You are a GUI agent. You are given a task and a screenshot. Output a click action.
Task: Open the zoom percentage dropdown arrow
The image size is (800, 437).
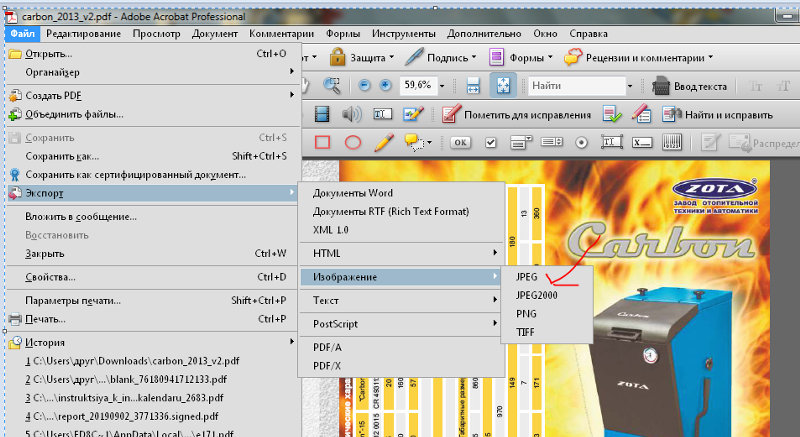(442, 86)
